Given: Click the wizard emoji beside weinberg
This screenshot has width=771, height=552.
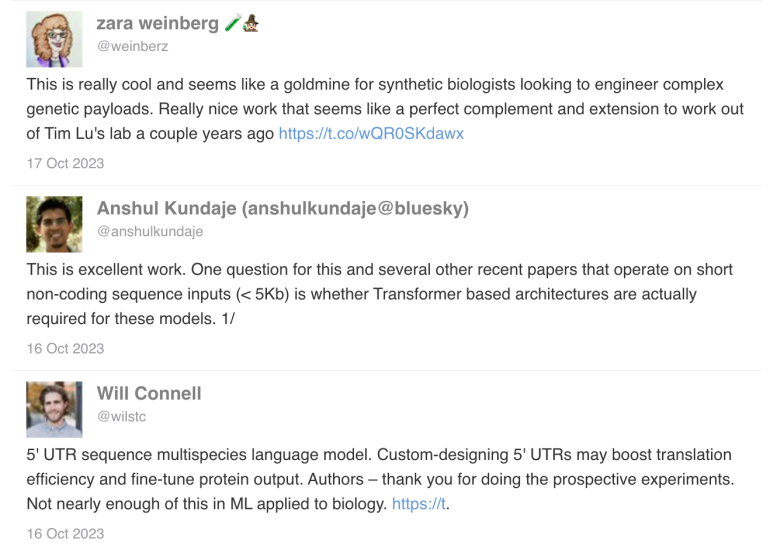Looking at the screenshot, I should click(251, 23).
